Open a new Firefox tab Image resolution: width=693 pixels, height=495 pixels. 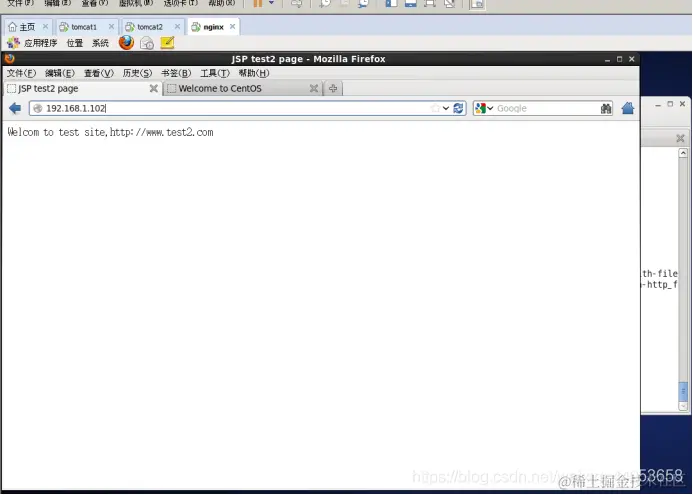[x=333, y=88]
